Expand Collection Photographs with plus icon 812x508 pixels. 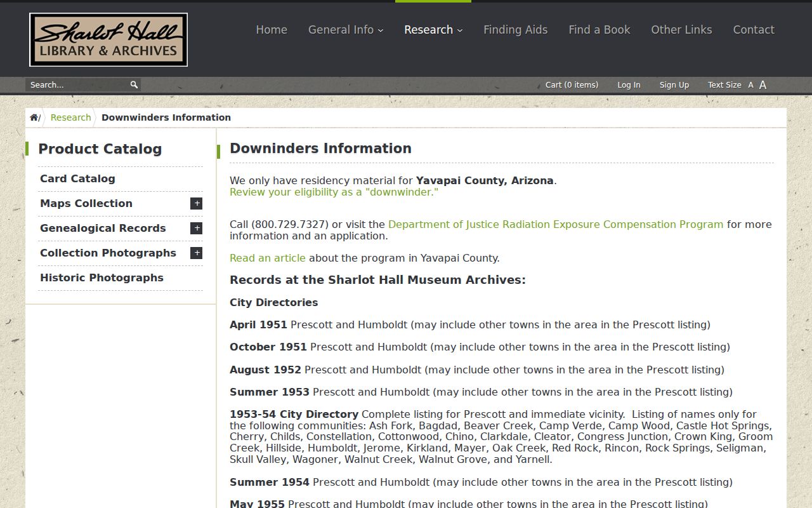click(x=197, y=253)
